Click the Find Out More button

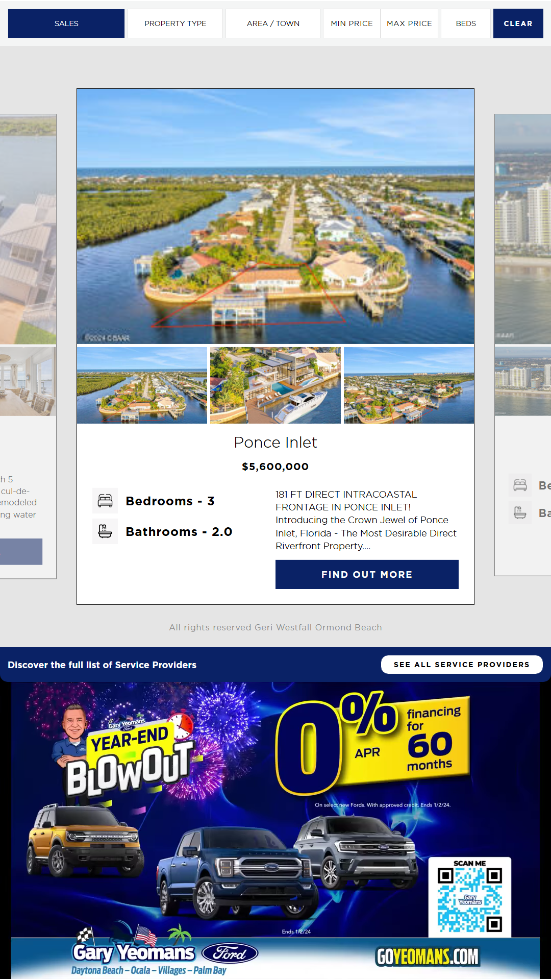pos(367,574)
